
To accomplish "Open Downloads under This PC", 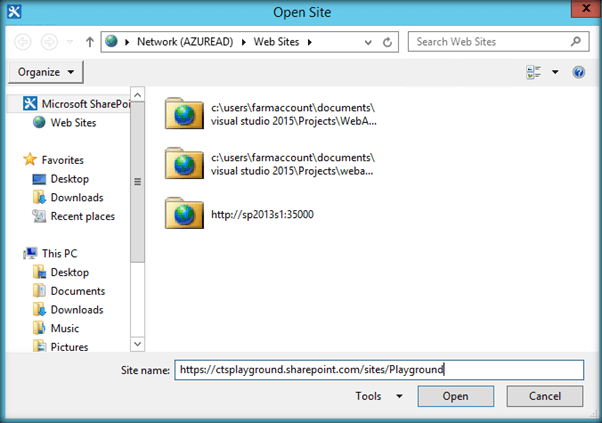I will pyautogui.click(x=77, y=309).
